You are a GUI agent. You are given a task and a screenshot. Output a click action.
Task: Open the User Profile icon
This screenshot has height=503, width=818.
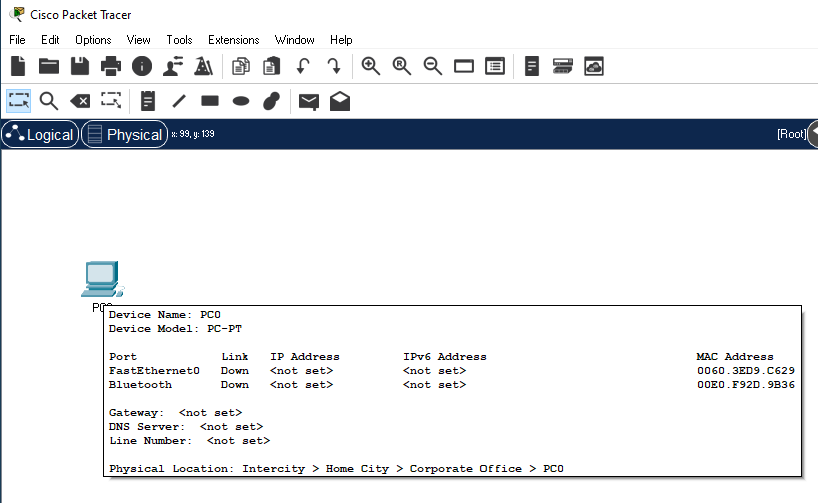coord(173,66)
